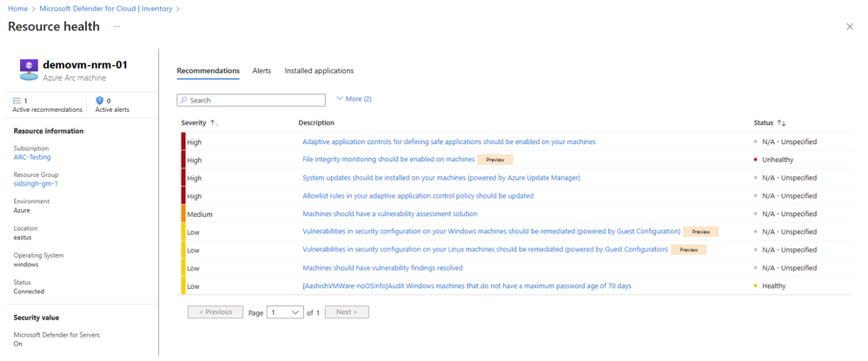
Task: Open File integrity monitoring recommendation
Action: point(388,159)
